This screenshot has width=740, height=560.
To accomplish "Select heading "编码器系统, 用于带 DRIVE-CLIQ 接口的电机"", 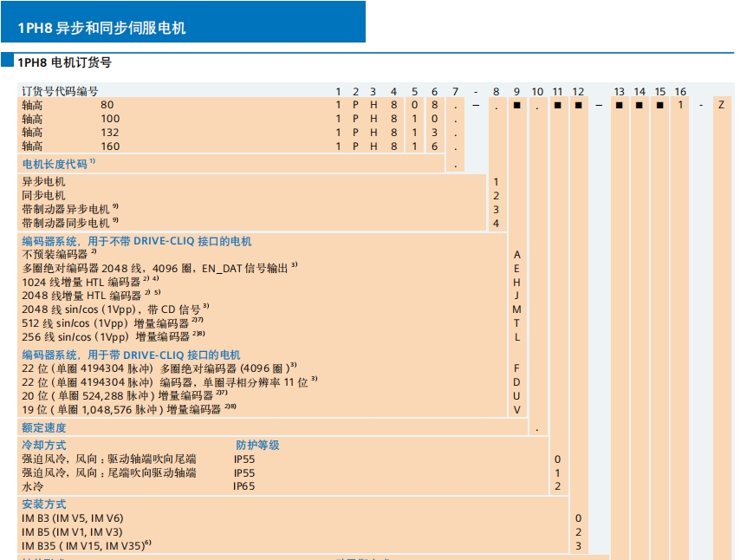I will (131, 355).
